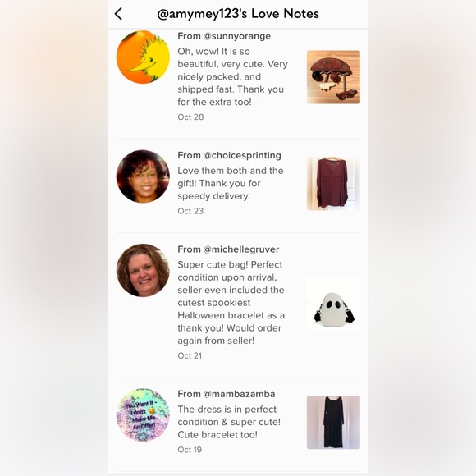476x476 pixels.
Task: Select the "Love them both" note text
Action: click(231, 183)
